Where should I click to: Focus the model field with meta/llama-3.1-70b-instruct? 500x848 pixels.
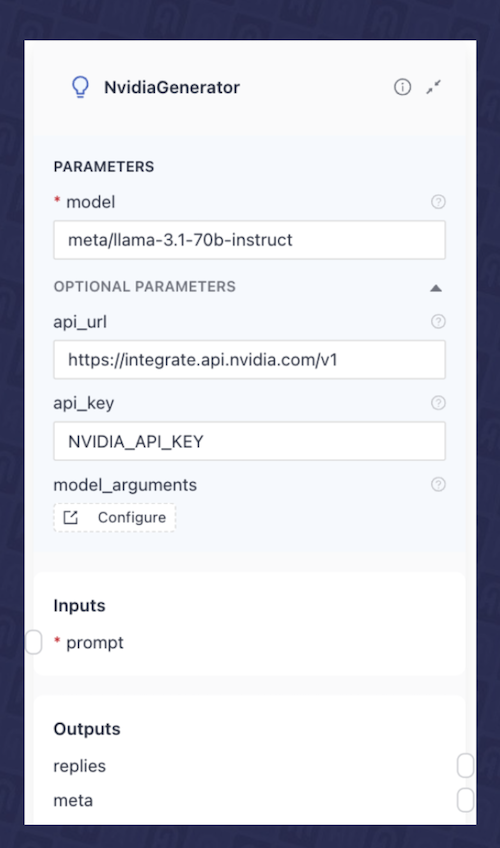click(x=249, y=240)
